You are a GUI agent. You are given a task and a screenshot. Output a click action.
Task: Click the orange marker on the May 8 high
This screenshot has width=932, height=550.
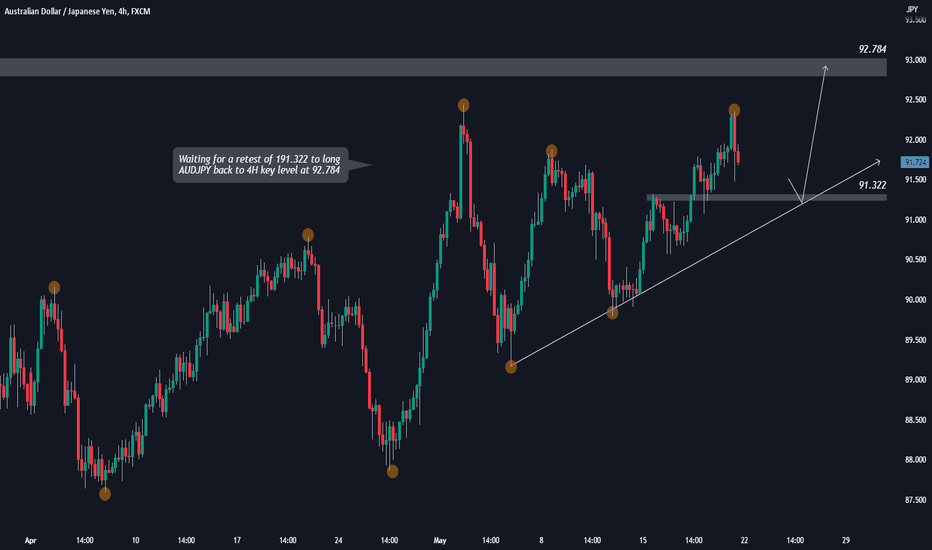[x=552, y=151]
